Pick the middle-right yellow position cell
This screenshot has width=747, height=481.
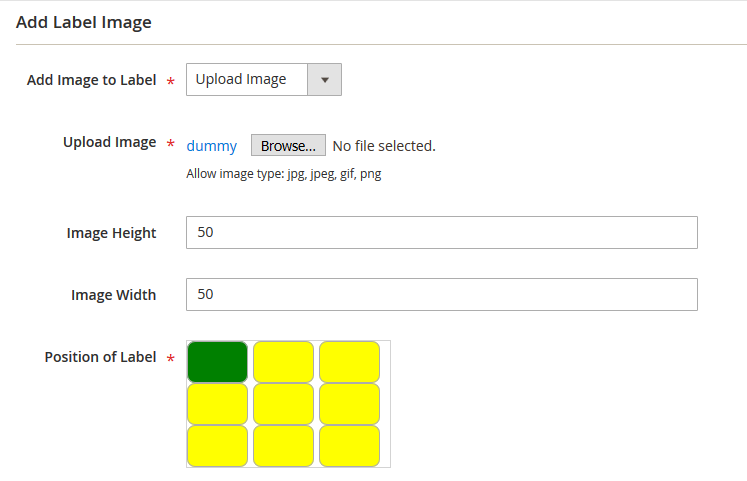(349, 404)
